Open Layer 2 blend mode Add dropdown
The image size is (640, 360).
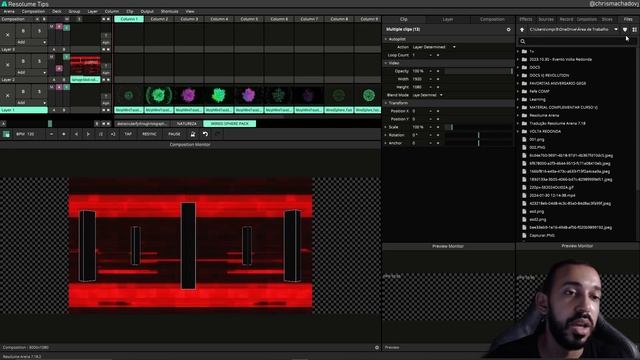[31, 72]
